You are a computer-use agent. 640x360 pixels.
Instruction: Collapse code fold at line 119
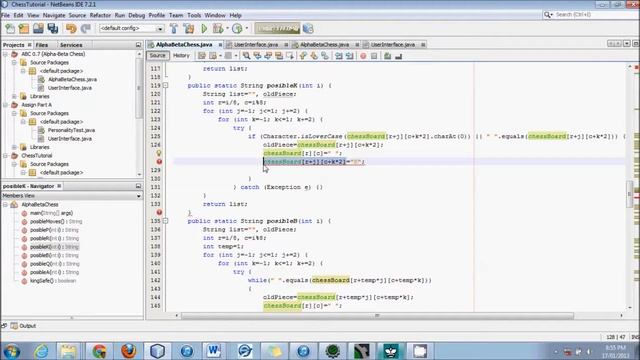coord(165,86)
